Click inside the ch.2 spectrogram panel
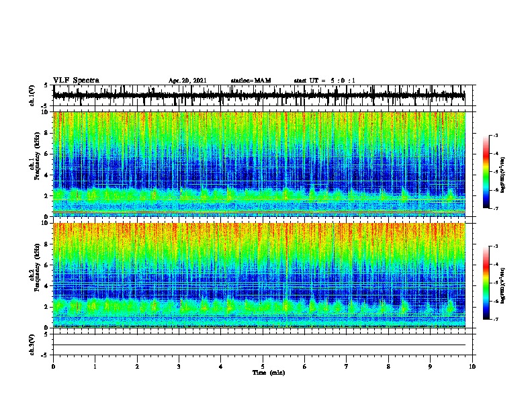Screen dimensions: 532x411 (x=259, y=275)
